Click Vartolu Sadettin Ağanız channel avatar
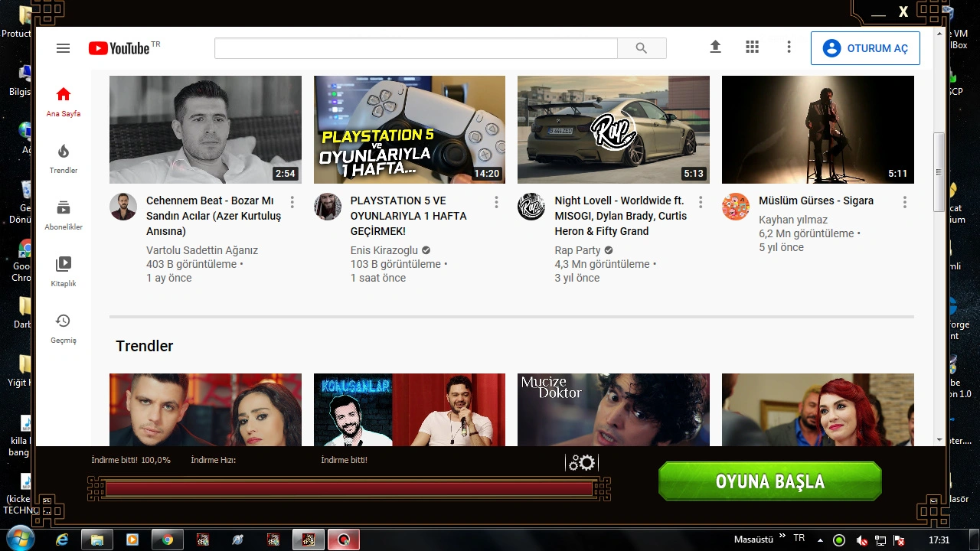 point(122,207)
